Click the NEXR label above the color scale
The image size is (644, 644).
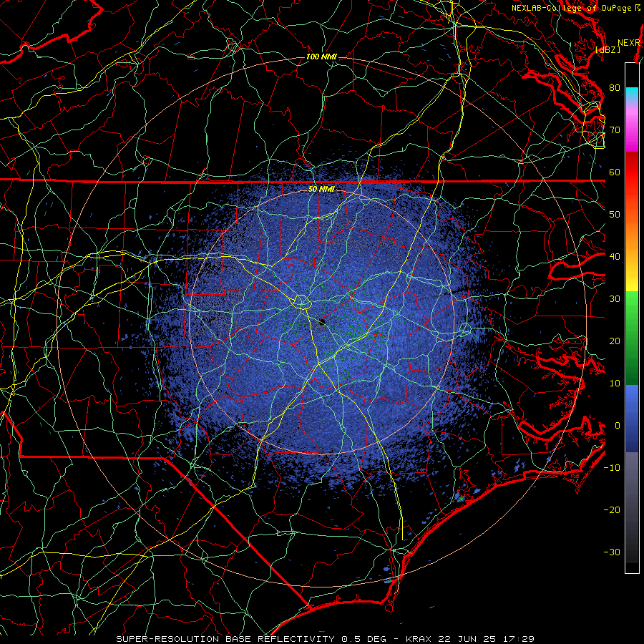[x=629, y=43]
